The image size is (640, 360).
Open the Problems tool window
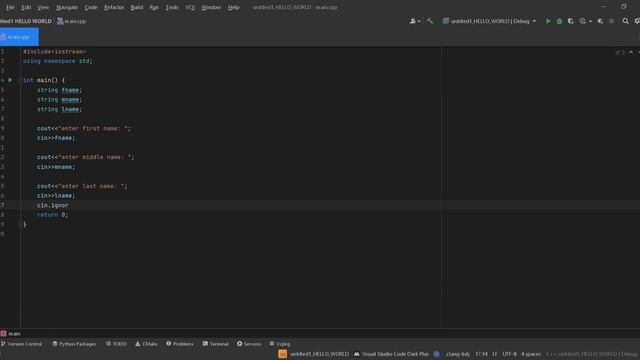(x=180, y=344)
